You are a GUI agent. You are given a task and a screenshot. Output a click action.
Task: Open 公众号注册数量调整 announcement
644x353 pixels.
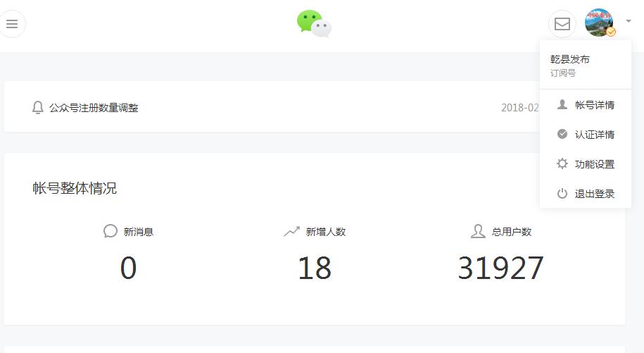click(94, 108)
